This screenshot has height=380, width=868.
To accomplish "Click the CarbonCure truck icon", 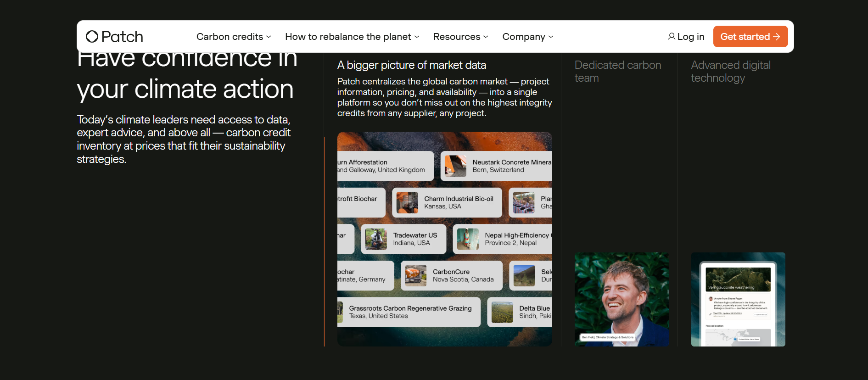I will click(x=416, y=276).
